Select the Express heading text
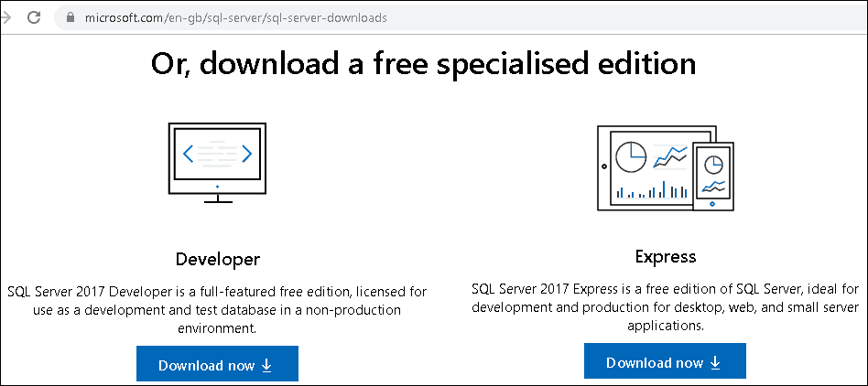 click(x=665, y=256)
